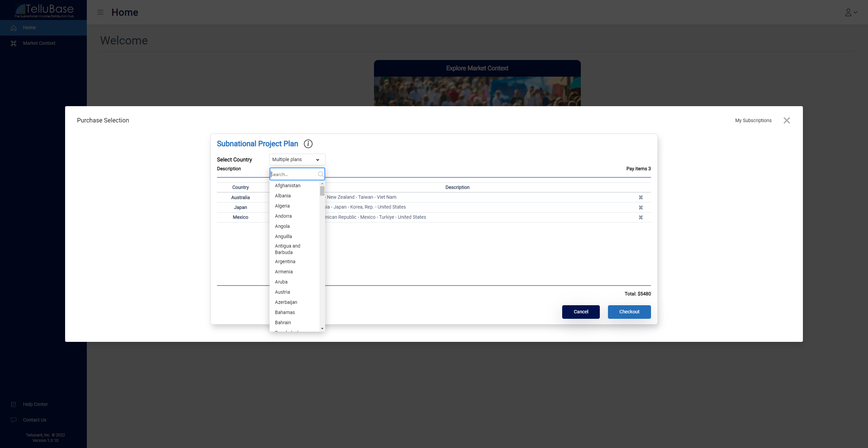Click the scroll-down arrow of the country list

[x=322, y=328]
